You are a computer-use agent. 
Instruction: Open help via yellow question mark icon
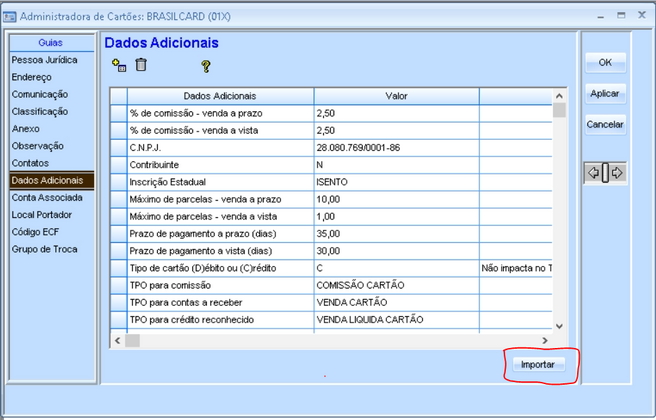click(x=205, y=66)
